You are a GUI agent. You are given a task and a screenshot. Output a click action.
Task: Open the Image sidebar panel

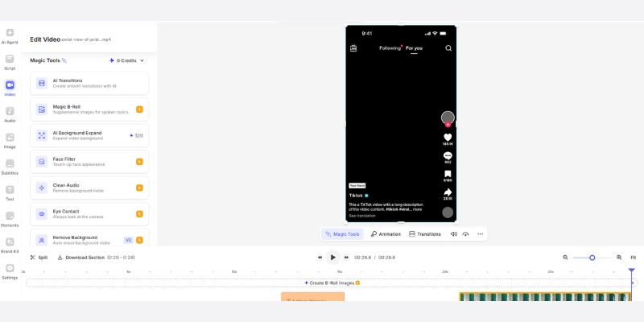(x=10, y=141)
